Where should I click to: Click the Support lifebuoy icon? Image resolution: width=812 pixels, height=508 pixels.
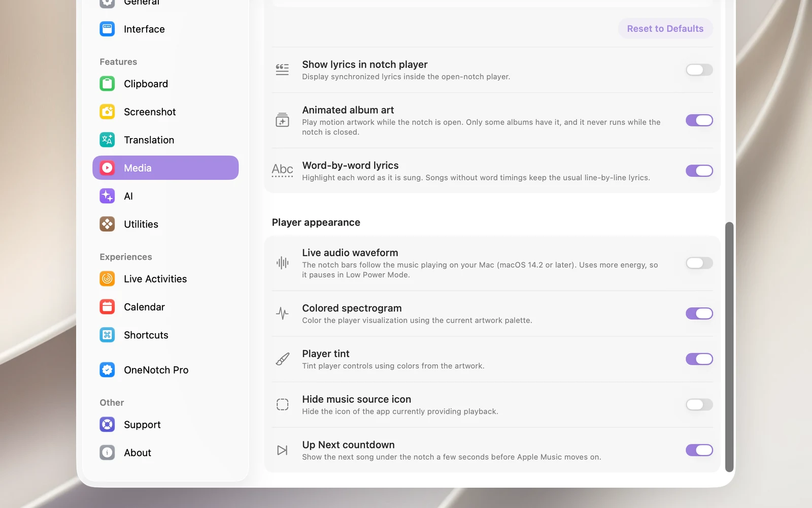click(107, 424)
